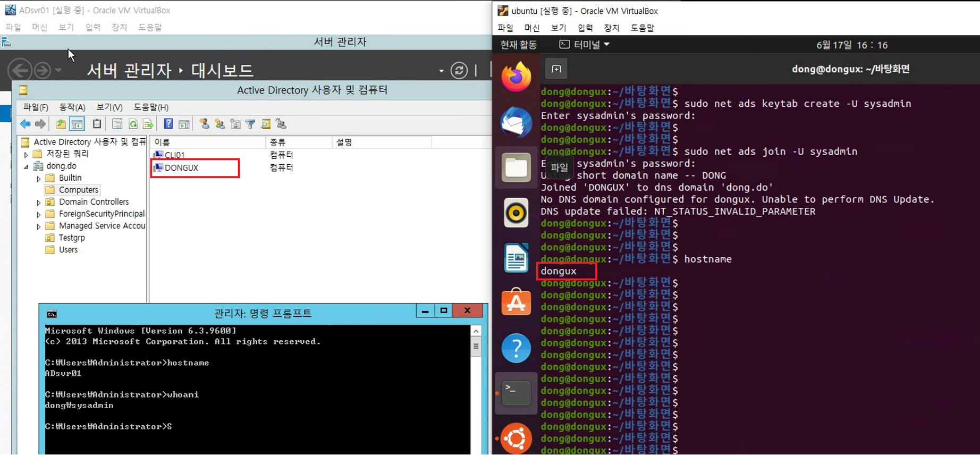Click Terminal icon in Ubuntu dock
The width and height of the screenshot is (980, 455).
[516, 393]
